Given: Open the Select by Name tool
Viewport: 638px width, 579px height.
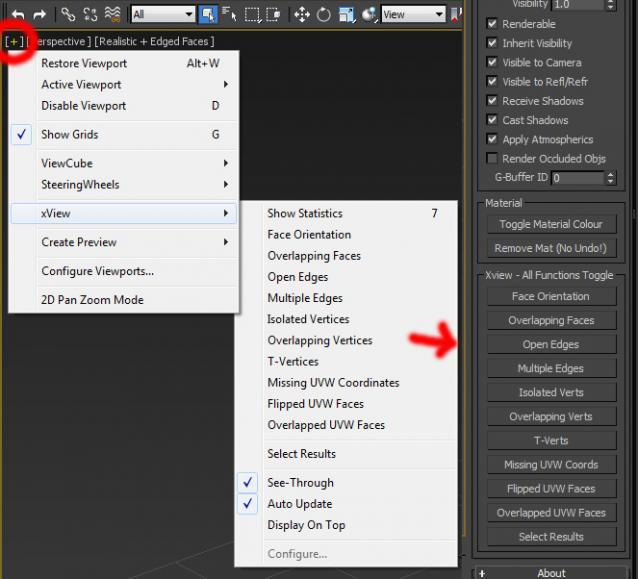Looking at the screenshot, I should pos(229,15).
